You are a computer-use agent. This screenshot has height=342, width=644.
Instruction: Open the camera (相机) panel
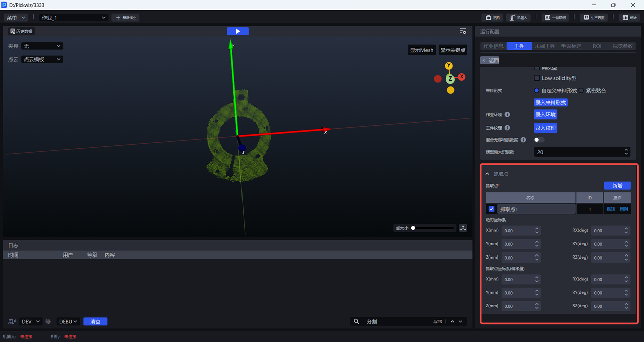click(492, 17)
